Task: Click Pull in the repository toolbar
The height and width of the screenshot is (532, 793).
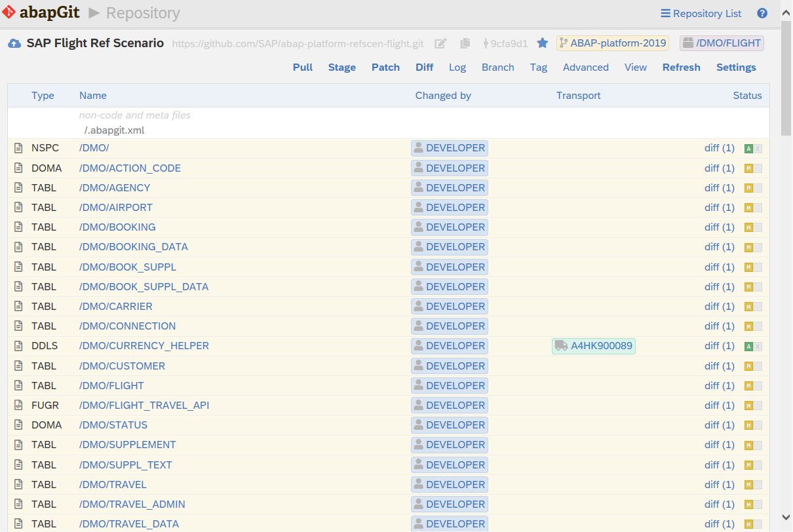Action: pos(302,67)
